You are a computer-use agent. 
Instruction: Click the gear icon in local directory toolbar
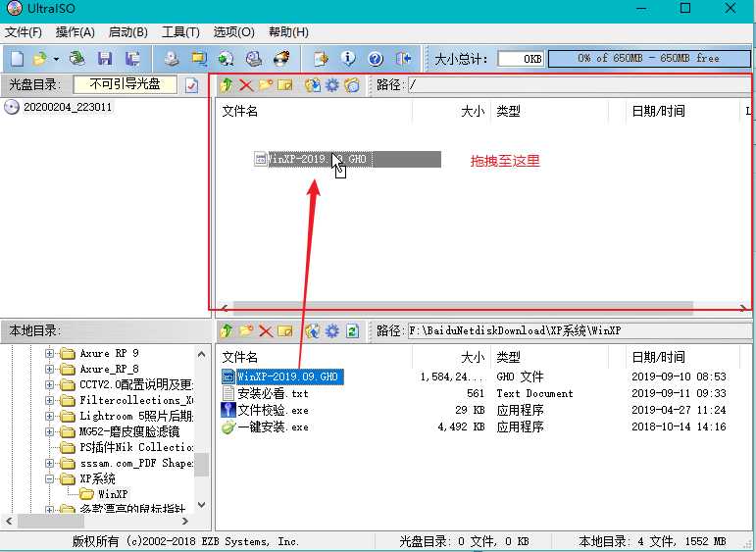pos(332,331)
